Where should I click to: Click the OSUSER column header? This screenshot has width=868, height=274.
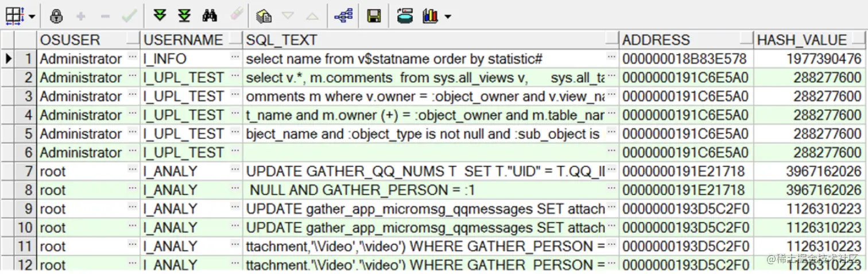click(x=89, y=40)
